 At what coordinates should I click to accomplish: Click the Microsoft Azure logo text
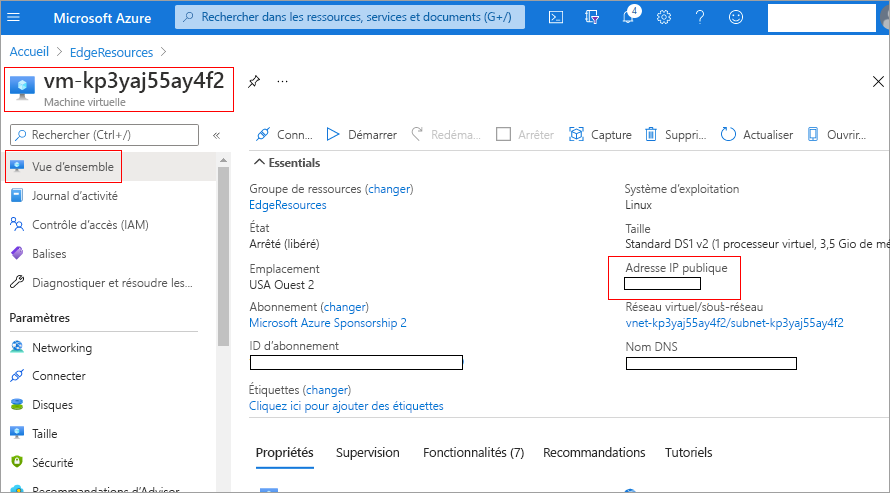(x=102, y=18)
